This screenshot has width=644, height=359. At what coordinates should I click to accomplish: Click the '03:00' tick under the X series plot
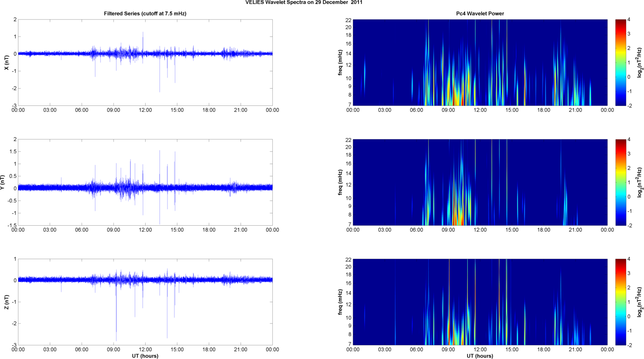50,110
